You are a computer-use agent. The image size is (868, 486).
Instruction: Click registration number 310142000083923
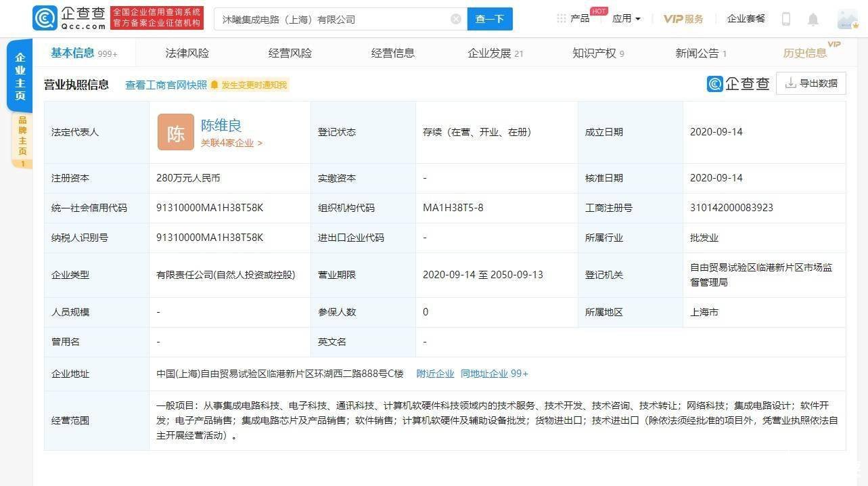[731, 208]
